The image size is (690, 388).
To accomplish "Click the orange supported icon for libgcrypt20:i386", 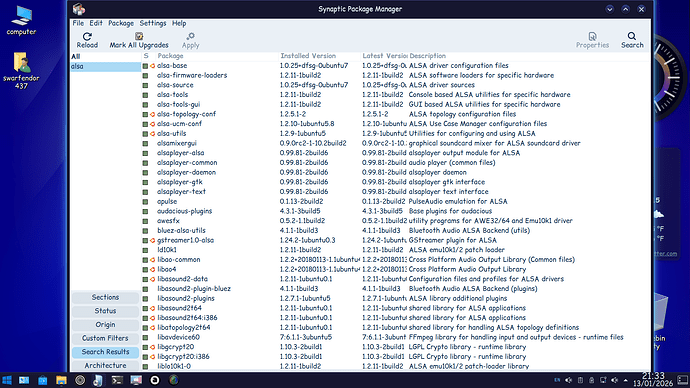I will coord(152,357).
